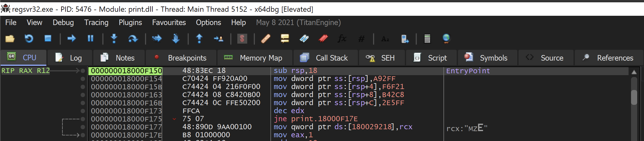The image size is (644, 141).
Task: Run to user code
Action: (218, 39)
